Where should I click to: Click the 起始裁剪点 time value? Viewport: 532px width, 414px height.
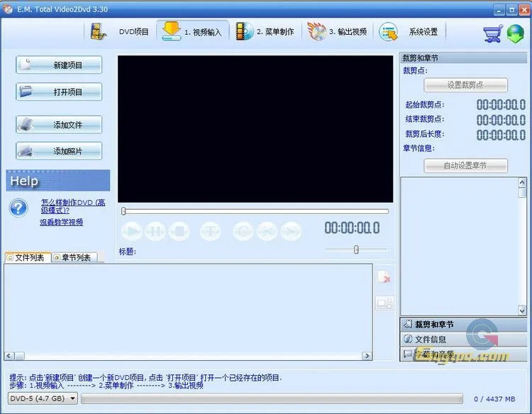(501, 105)
